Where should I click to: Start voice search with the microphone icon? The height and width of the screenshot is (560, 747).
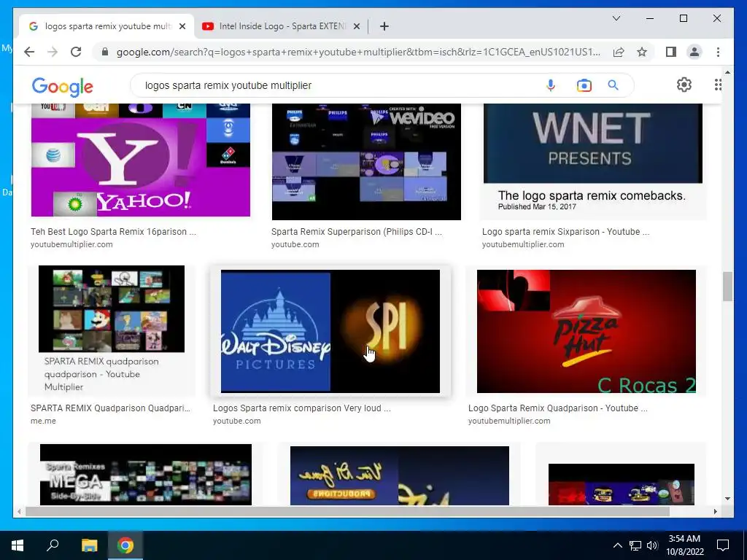tap(550, 85)
